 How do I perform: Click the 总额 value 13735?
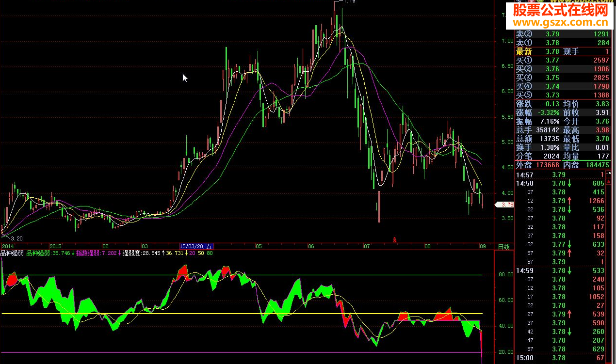550,139
